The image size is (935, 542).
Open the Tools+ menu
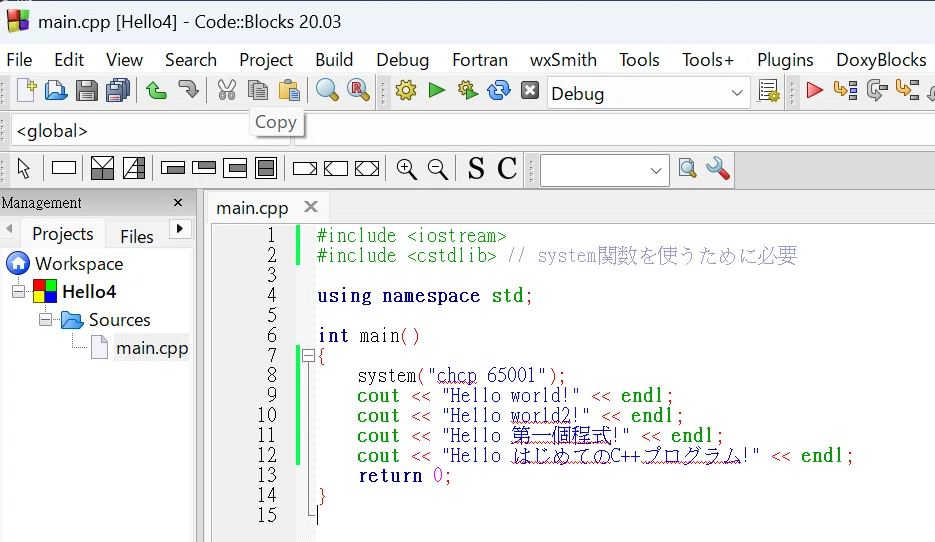pos(708,60)
